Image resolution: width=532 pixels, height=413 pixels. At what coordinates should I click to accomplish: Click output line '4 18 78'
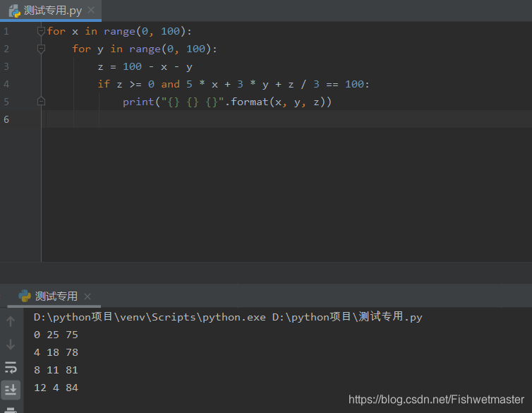tap(56, 352)
